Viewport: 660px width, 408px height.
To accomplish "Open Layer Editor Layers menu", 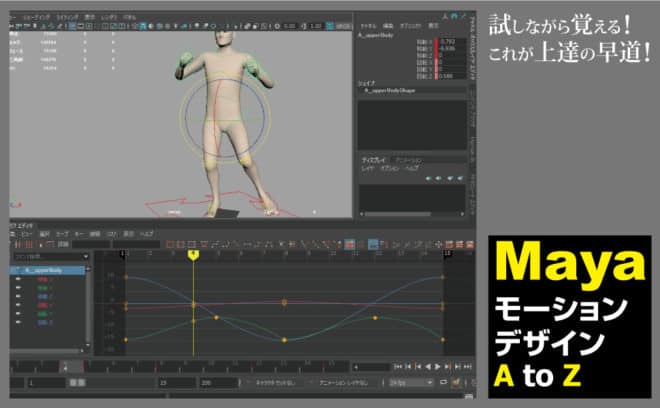I will pyautogui.click(x=367, y=168).
